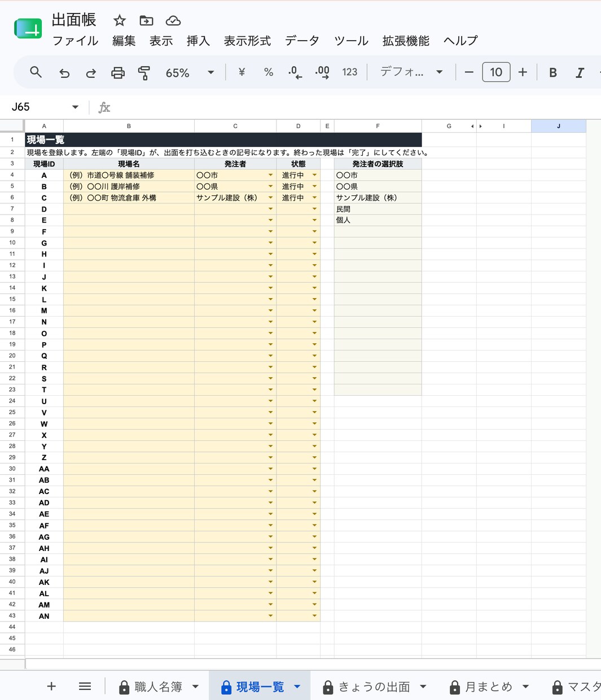Open the きょうの出面 tab dropdown arrow

click(x=423, y=687)
